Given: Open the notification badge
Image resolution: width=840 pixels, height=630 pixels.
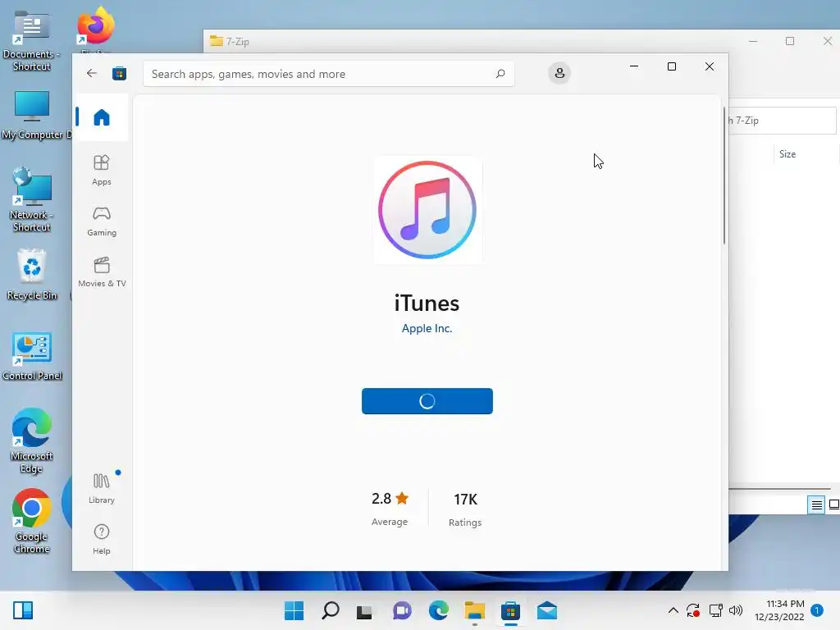Looking at the screenshot, I should [817, 609].
